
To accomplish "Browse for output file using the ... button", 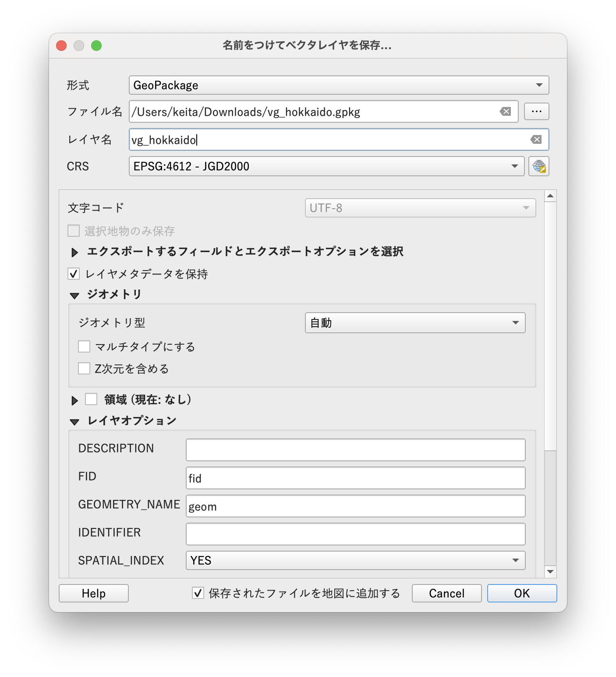I will (x=536, y=111).
